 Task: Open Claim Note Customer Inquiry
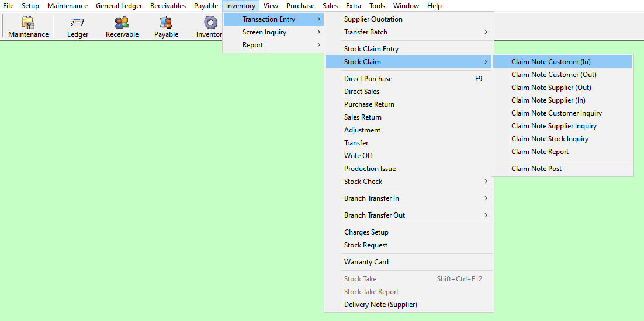562,113
